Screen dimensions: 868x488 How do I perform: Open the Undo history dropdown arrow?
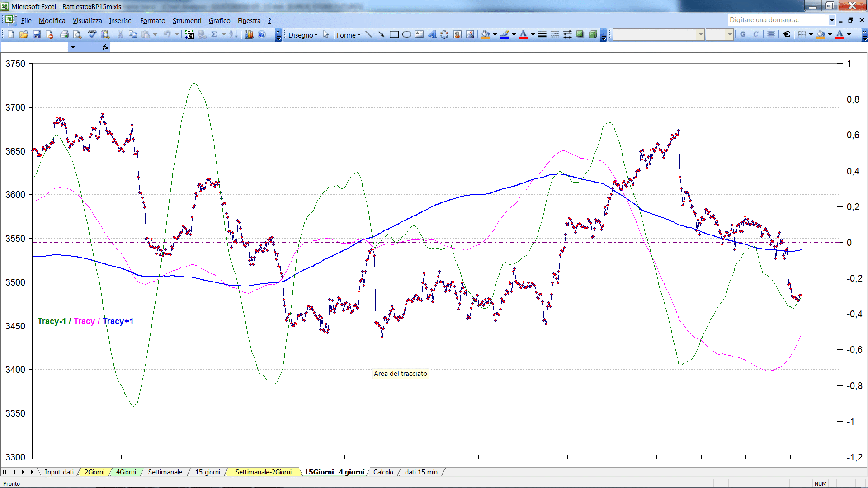(x=177, y=34)
